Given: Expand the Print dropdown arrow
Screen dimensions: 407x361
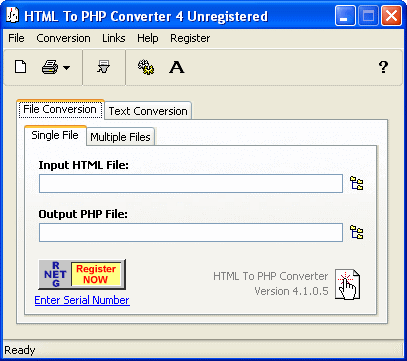Looking at the screenshot, I should pyautogui.click(x=67, y=68).
